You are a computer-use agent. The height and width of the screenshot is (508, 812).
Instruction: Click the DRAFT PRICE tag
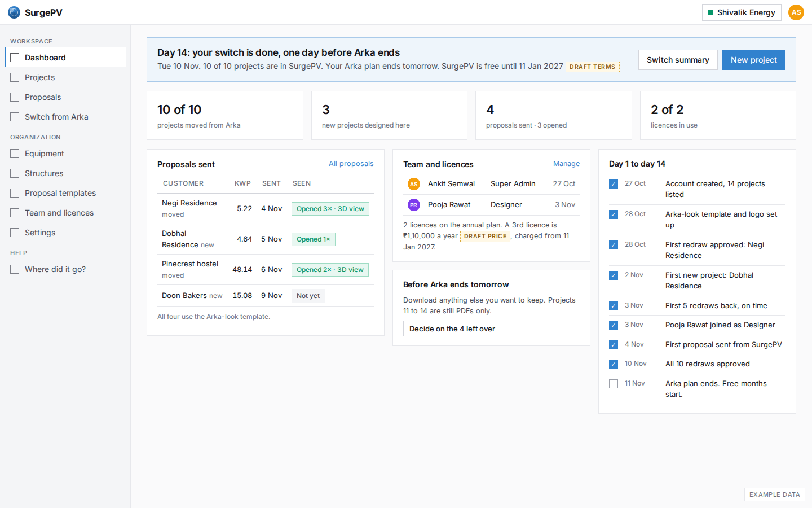click(486, 237)
